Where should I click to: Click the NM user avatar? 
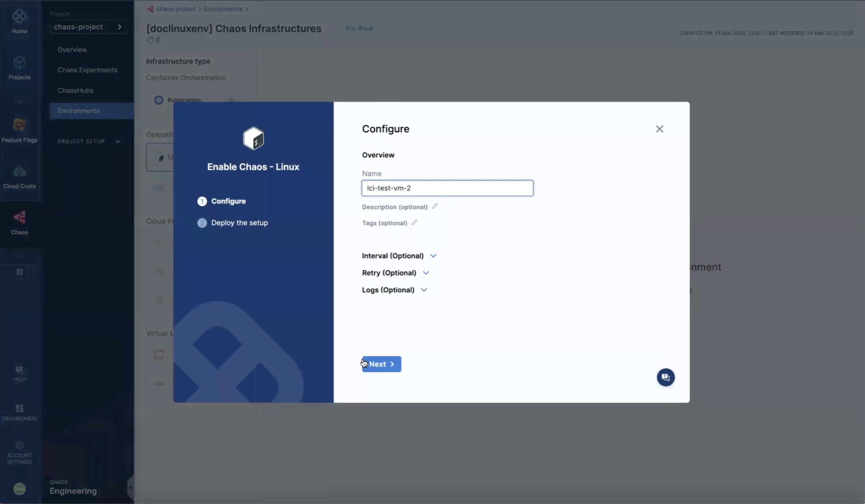tap(19, 488)
